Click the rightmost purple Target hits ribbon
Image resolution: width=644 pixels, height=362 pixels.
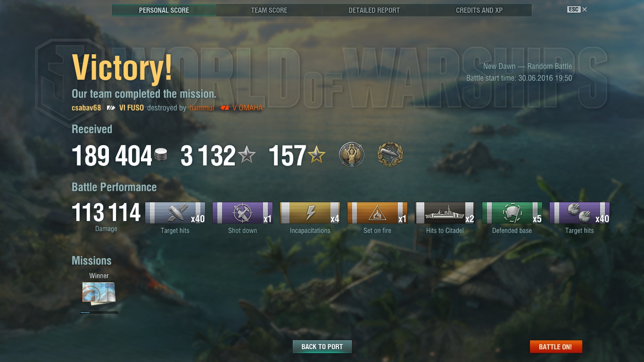point(580,213)
